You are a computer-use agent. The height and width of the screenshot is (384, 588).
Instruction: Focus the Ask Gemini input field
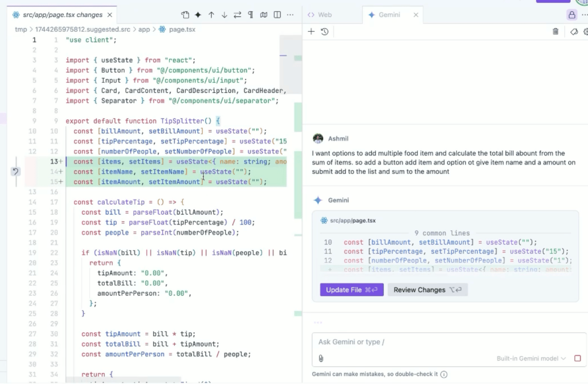click(x=449, y=342)
